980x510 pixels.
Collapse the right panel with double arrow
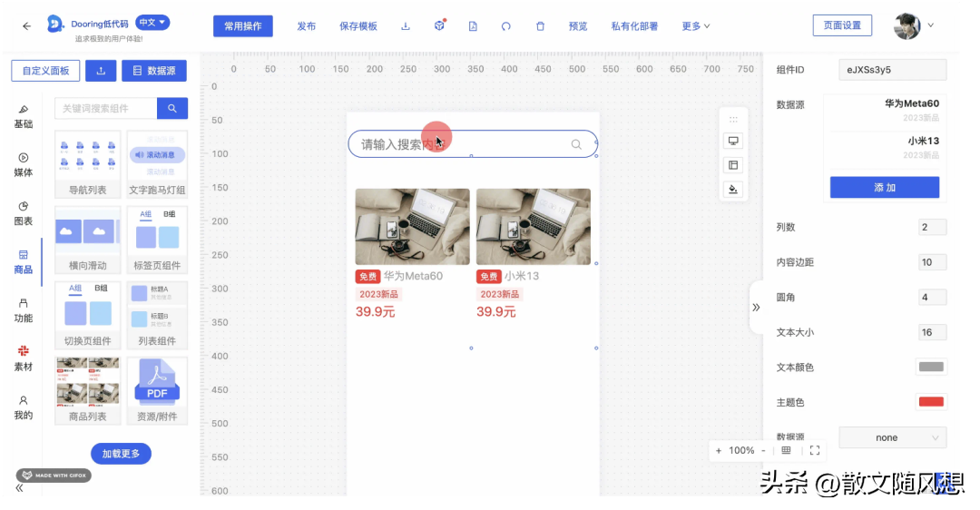[x=756, y=307]
